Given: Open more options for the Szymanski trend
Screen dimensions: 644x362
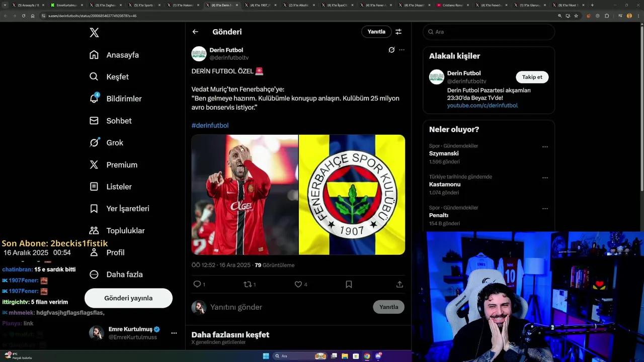Looking at the screenshot, I should 545,147.
